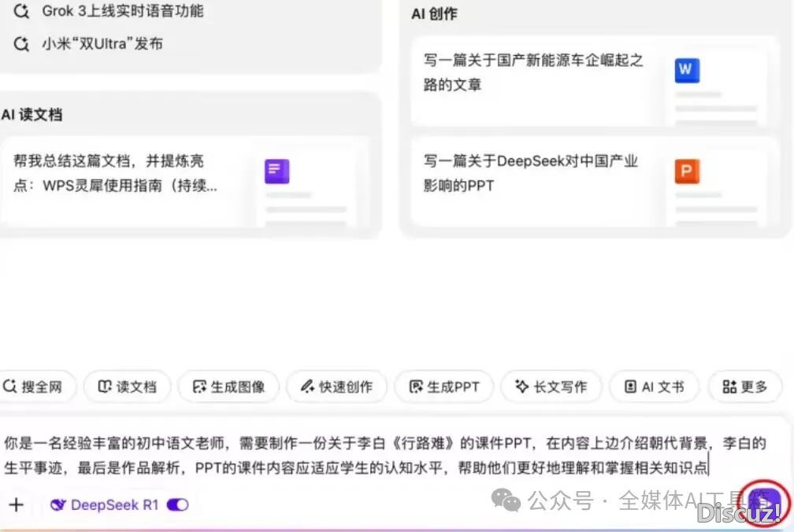Viewport: 794px width, 532px height.
Task: Open the WPS灵犀使用指南 summary card
Action: [185, 181]
